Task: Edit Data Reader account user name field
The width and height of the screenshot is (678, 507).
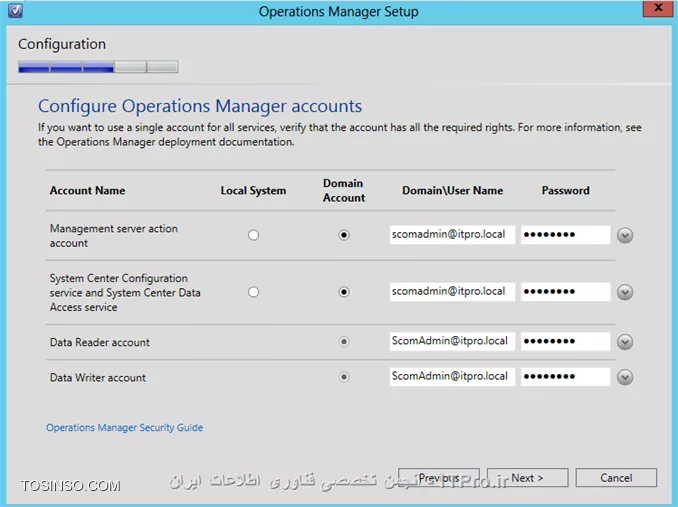Action: point(452,341)
